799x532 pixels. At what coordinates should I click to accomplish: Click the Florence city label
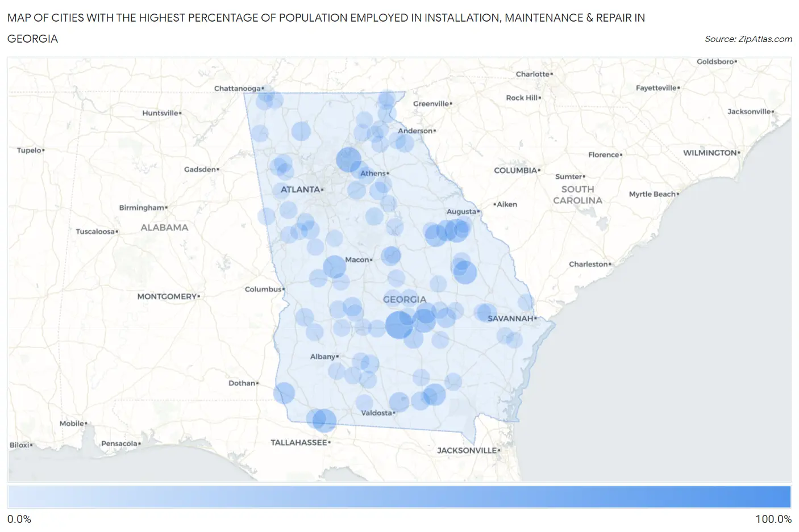click(604, 155)
